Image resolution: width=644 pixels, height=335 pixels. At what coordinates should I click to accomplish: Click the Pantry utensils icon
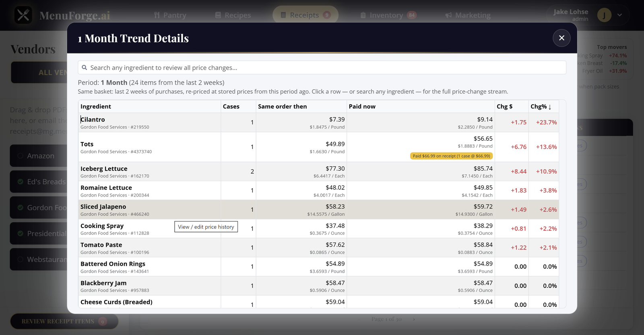coord(157,15)
